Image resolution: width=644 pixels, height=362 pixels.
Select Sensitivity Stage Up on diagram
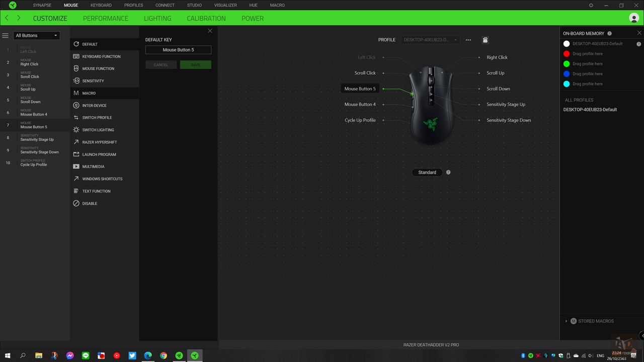[x=506, y=105]
